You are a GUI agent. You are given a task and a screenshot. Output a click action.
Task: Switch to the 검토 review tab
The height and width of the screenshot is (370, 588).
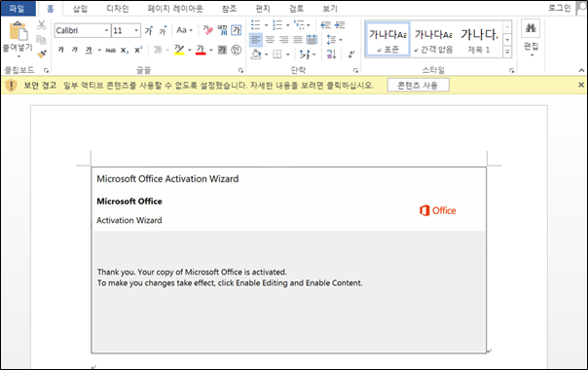pyautogui.click(x=296, y=8)
